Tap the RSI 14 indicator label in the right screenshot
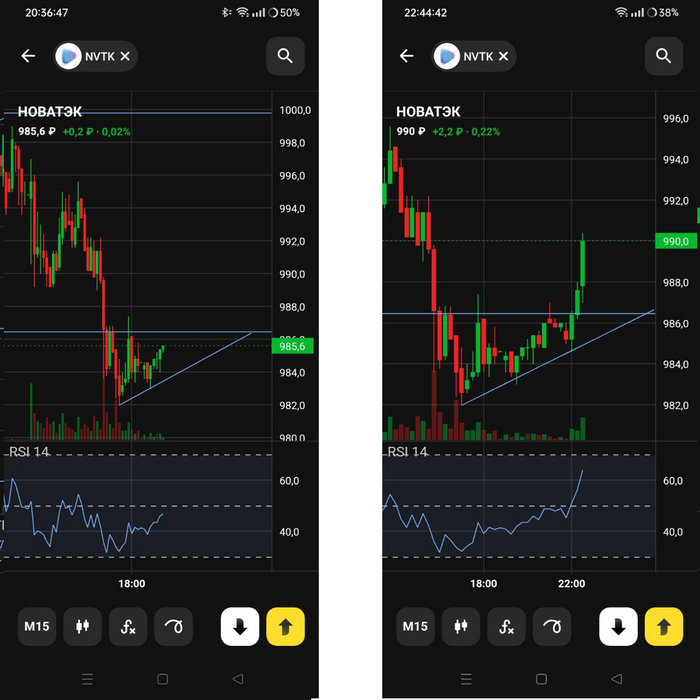Viewport: 700px width, 700px height. coord(407,452)
